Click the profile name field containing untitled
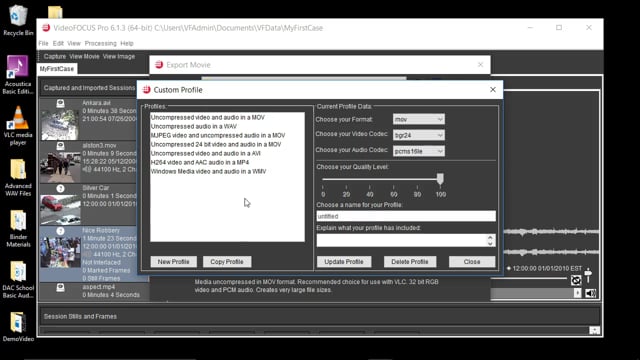 tap(406, 216)
